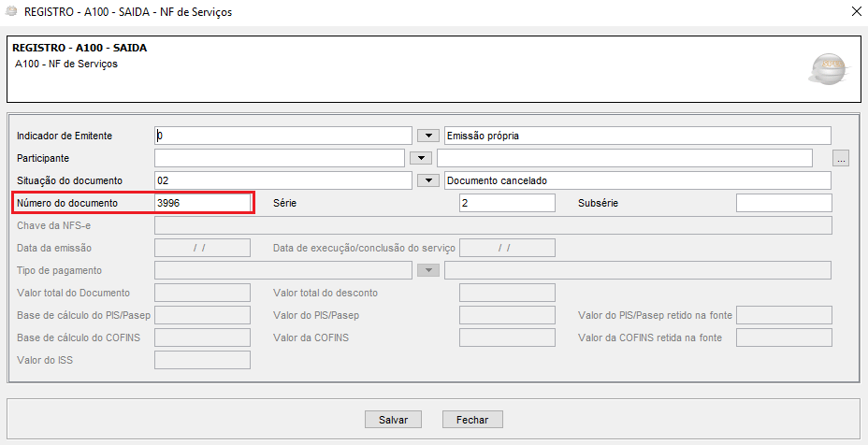Screen dimensions: 868x445
Task: Open the Tipo de pagamento dropdown arrow
Action: click(x=427, y=270)
